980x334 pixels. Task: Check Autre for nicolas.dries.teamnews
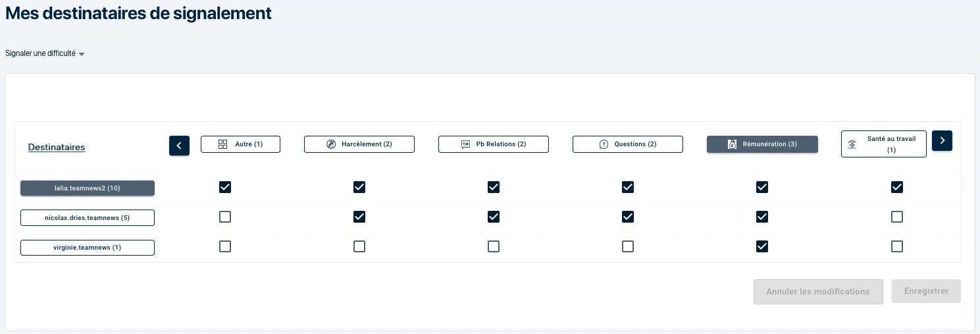(225, 217)
